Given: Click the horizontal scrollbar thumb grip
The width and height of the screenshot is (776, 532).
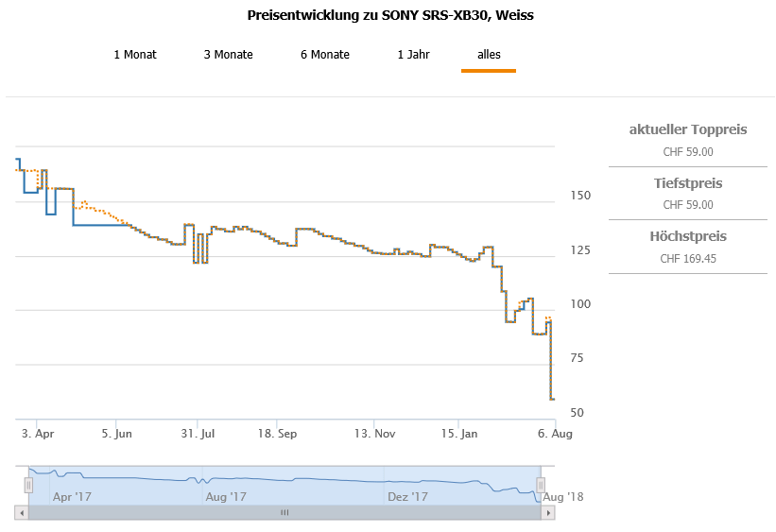Looking at the screenshot, I should (285, 512).
